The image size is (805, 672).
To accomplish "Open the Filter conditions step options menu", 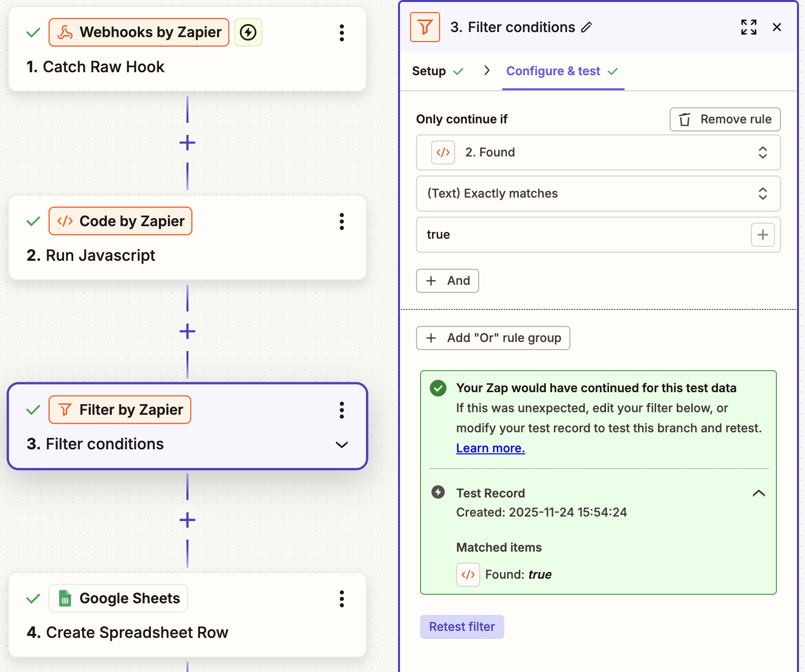I will (342, 410).
